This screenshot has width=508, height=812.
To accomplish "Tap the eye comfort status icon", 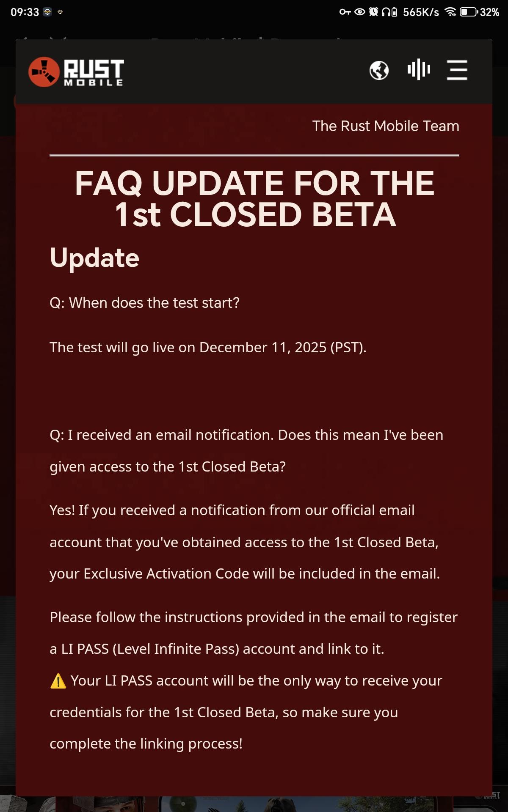I will point(359,12).
